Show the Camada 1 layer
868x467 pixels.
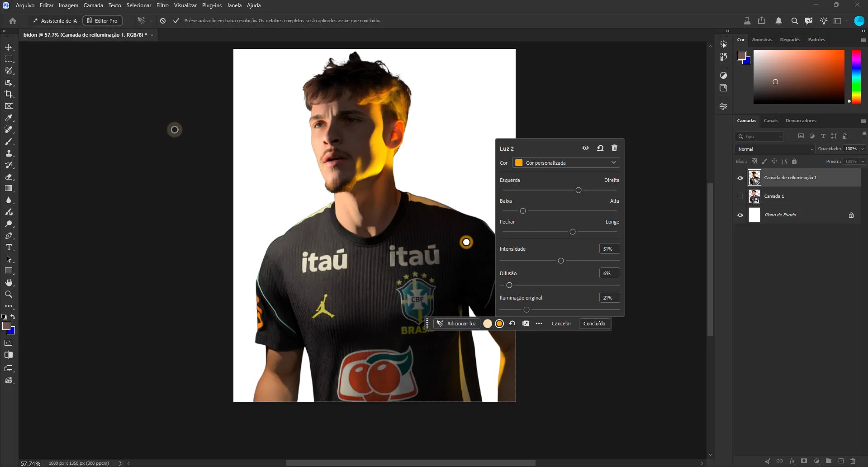tap(740, 196)
